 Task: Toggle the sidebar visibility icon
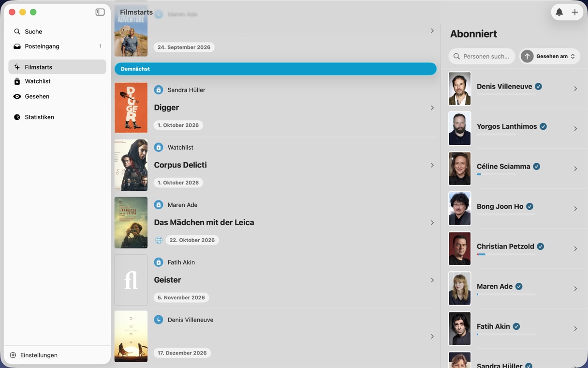tap(100, 12)
